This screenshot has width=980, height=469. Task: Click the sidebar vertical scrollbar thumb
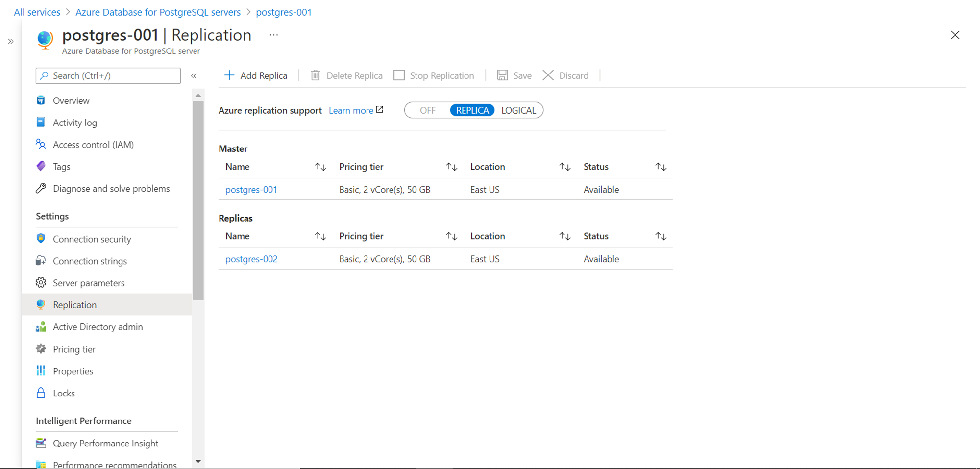click(198, 200)
